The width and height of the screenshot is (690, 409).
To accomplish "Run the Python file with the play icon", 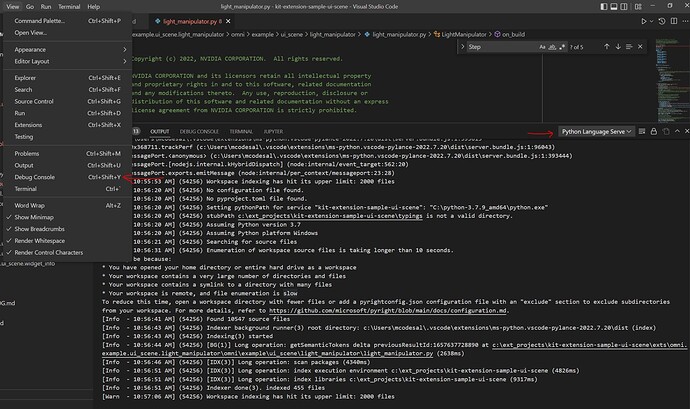I will [643, 21].
